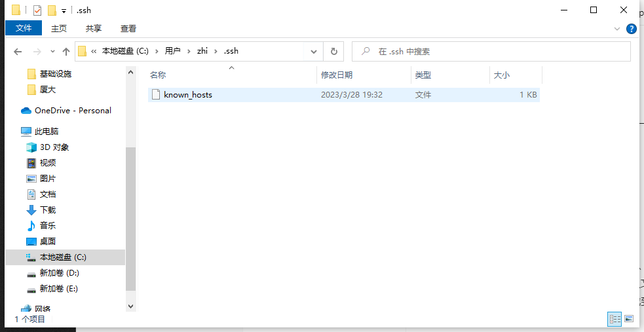644x332 pixels.
Task: Click 用户 breadcrumb in address bar
Action: (x=172, y=51)
